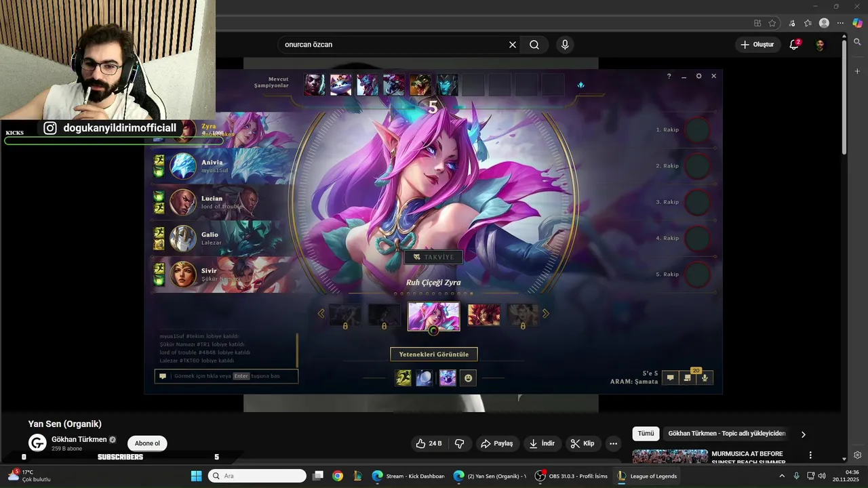Viewport: 868px width, 488px height.
Task: Click the YouTube search magnifier button
Action: pos(534,45)
